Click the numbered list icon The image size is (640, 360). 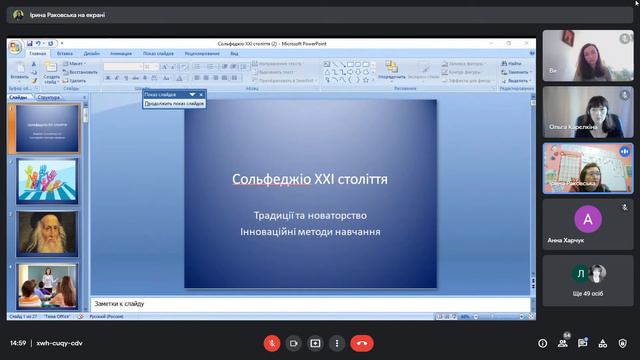211,67
